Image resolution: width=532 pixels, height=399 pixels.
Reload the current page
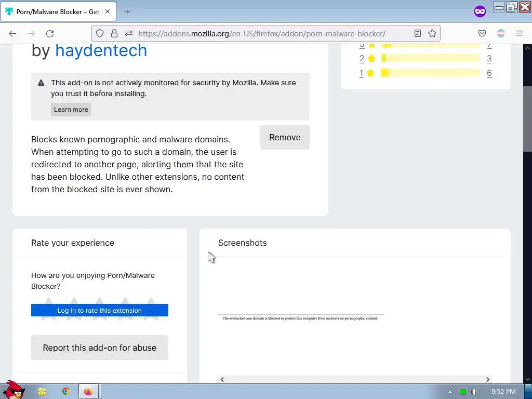coord(50,34)
